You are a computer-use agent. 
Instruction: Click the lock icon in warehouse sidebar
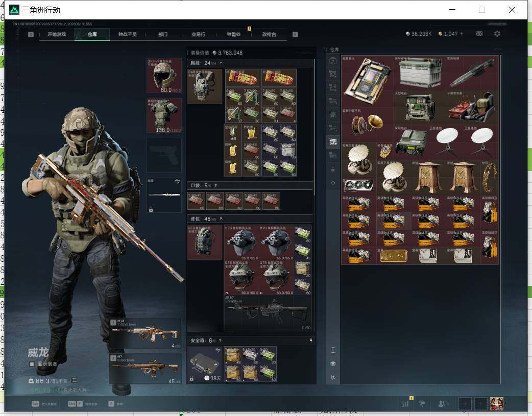pos(333,169)
